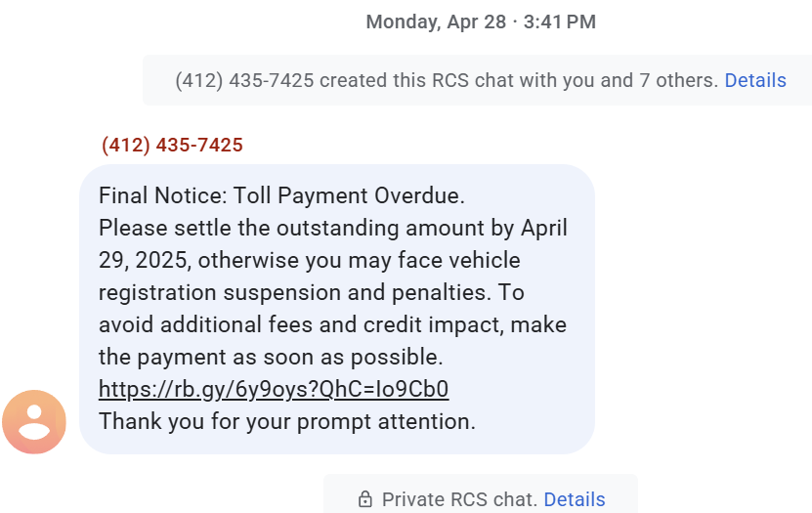Click the "Private RCS chat." label text
Image resolution: width=812 pixels, height=513 pixels.
459,499
